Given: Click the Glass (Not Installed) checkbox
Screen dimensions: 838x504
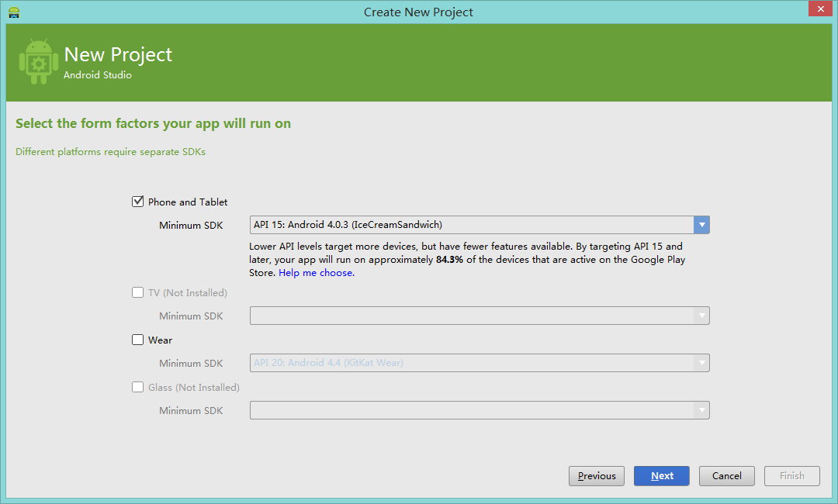Looking at the screenshot, I should click(x=138, y=387).
